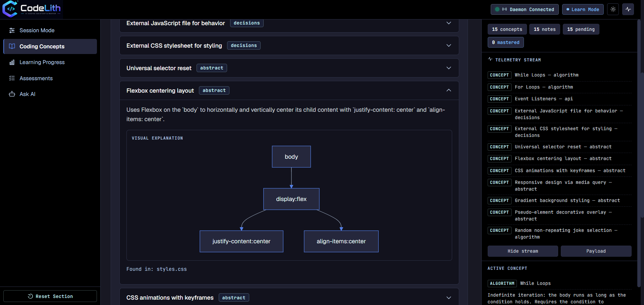Click the justify-content:center diagram node
Image resolution: width=644 pixels, height=305 pixels.
tap(241, 241)
